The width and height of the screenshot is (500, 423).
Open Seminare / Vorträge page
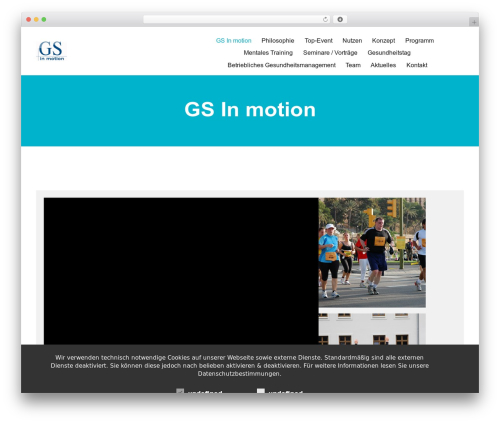(x=330, y=53)
